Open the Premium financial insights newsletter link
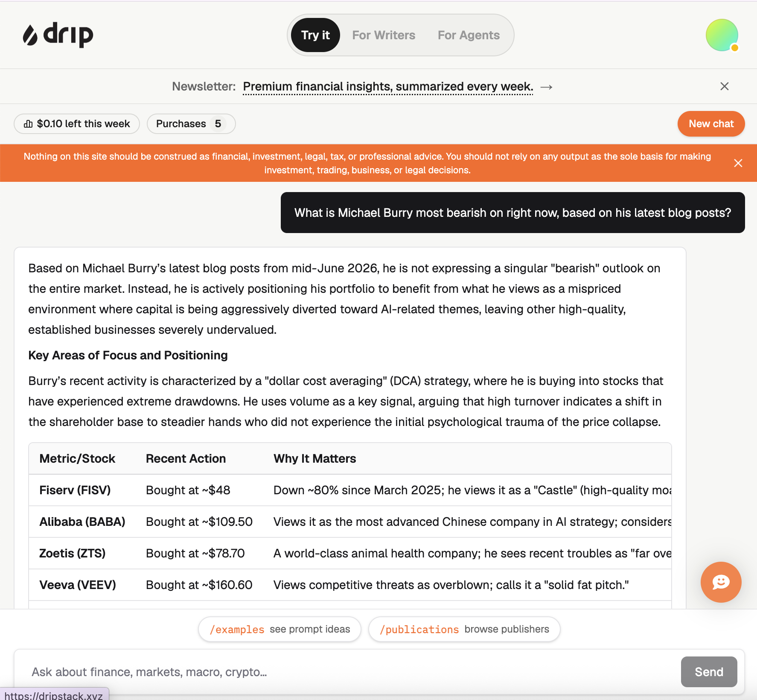This screenshot has height=700, width=757. click(x=388, y=87)
